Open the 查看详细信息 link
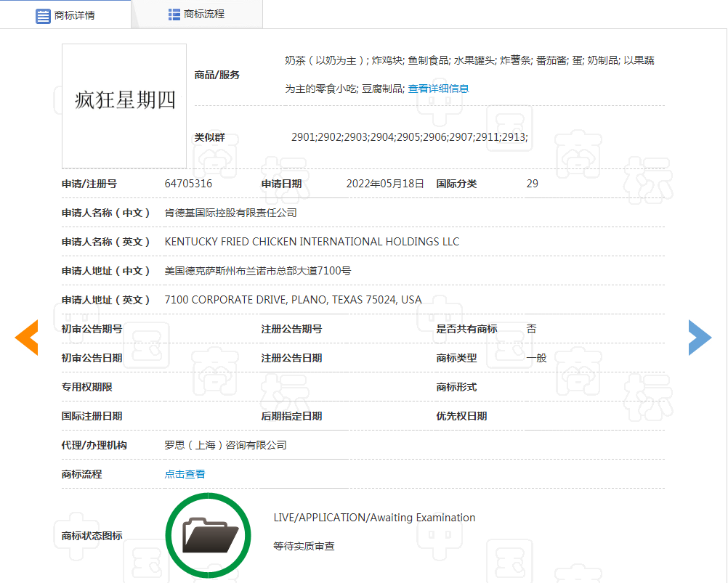The image size is (728, 583). coord(438,89)
